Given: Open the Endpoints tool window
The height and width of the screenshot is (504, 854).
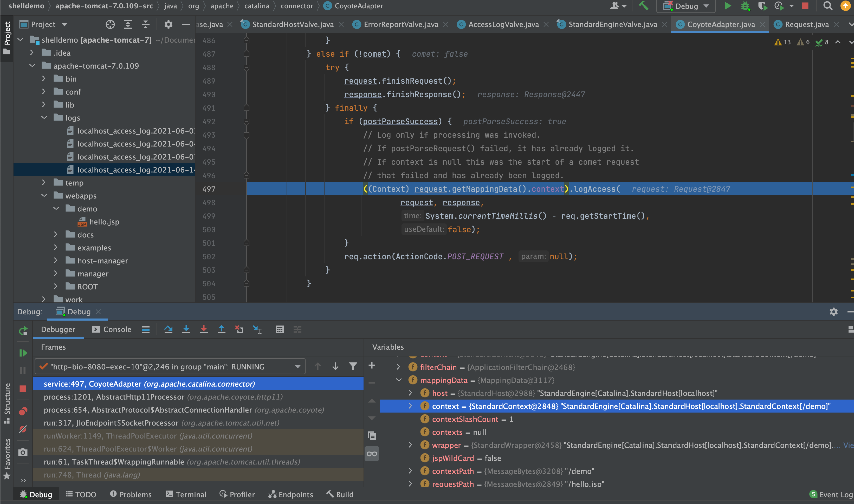Looking at the screenshot, I should (x=291, y=494).
